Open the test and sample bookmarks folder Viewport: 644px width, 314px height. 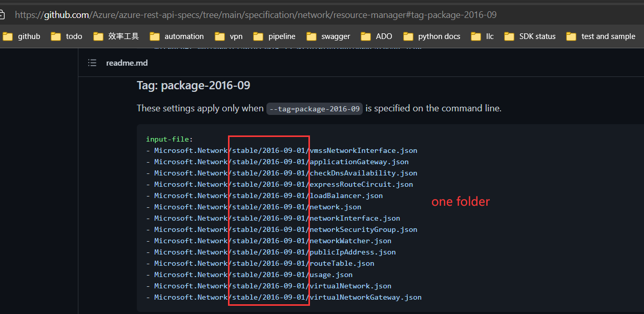coord(600,36)
